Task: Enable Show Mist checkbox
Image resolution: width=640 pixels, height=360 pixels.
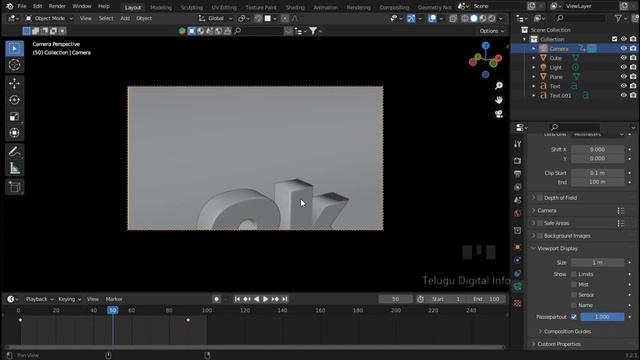Action: click(574, 284)
